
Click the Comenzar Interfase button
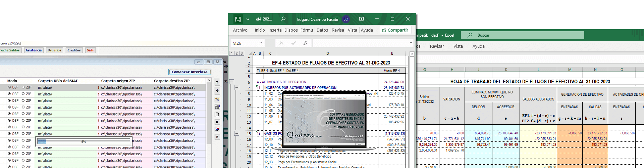(190, 72)
